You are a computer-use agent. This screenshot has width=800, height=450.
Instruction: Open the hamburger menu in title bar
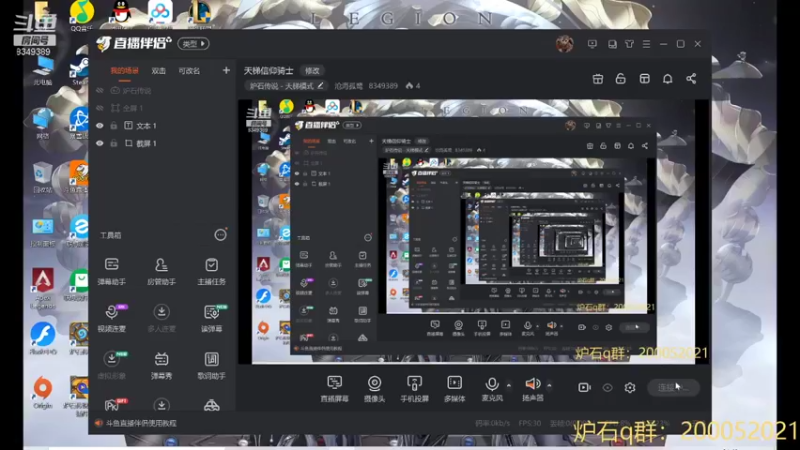646,44
